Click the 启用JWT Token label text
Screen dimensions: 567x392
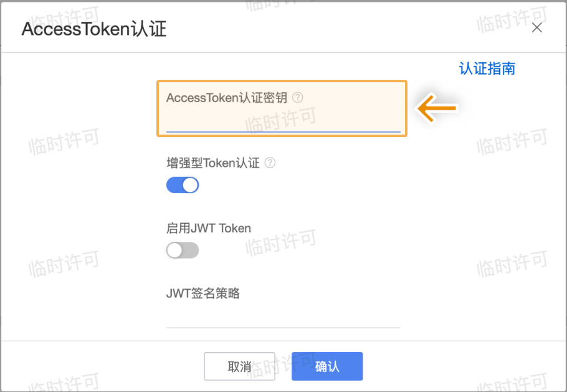coord(209,228)
